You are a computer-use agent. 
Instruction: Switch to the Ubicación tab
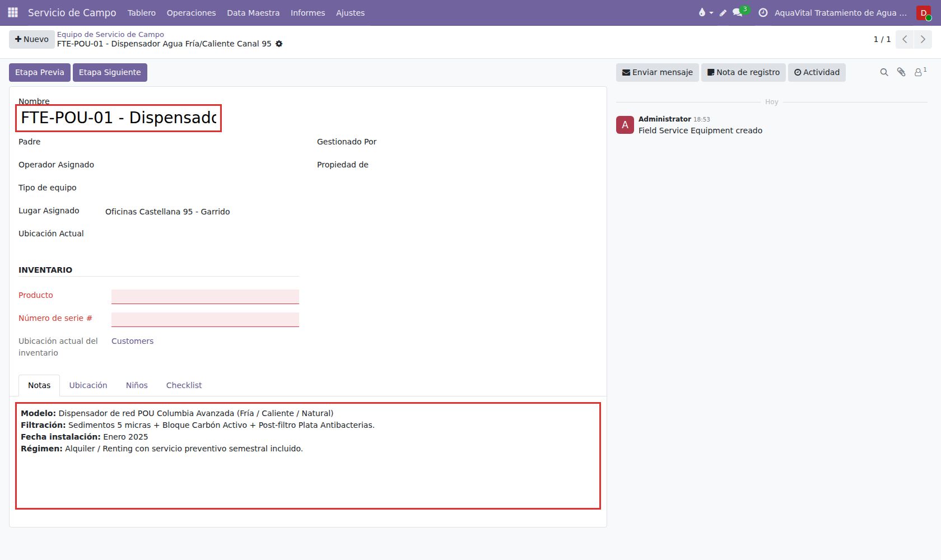[x=88, y=385]
